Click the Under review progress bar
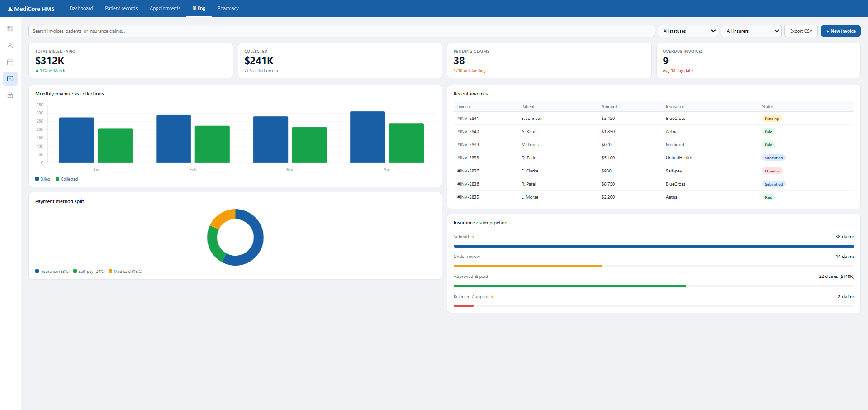Image resolution: width=868 pixels, height=410 pixels. [x=654, y=266]
